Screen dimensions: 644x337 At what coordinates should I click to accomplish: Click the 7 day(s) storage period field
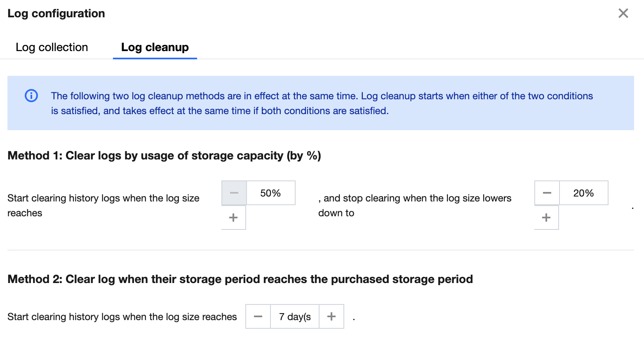[295, 316]
